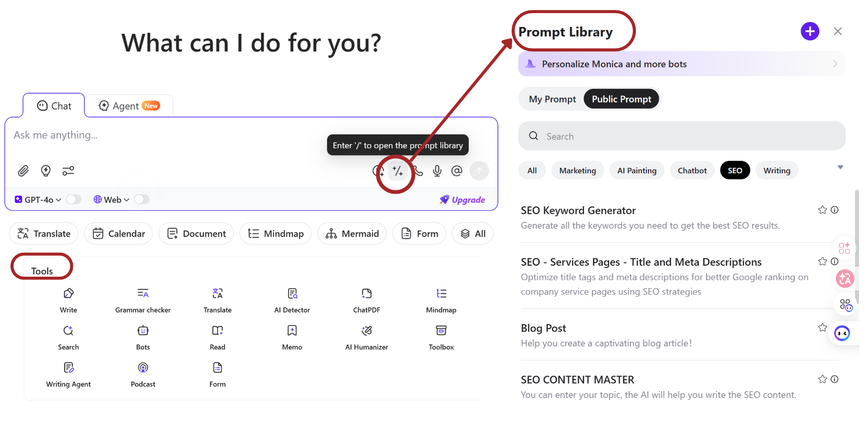
Task: Click the phone call icon
Action: coord(418,171)
